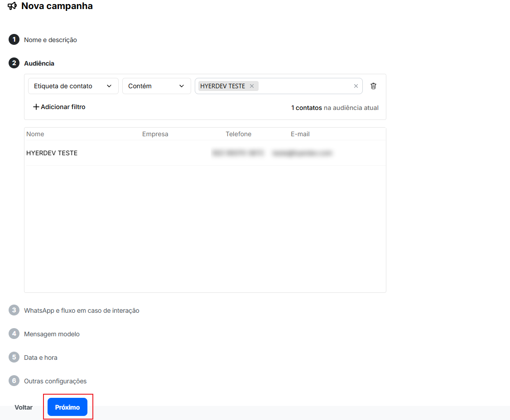Go to step 5 Data e hora

click(x=41, y=358)
